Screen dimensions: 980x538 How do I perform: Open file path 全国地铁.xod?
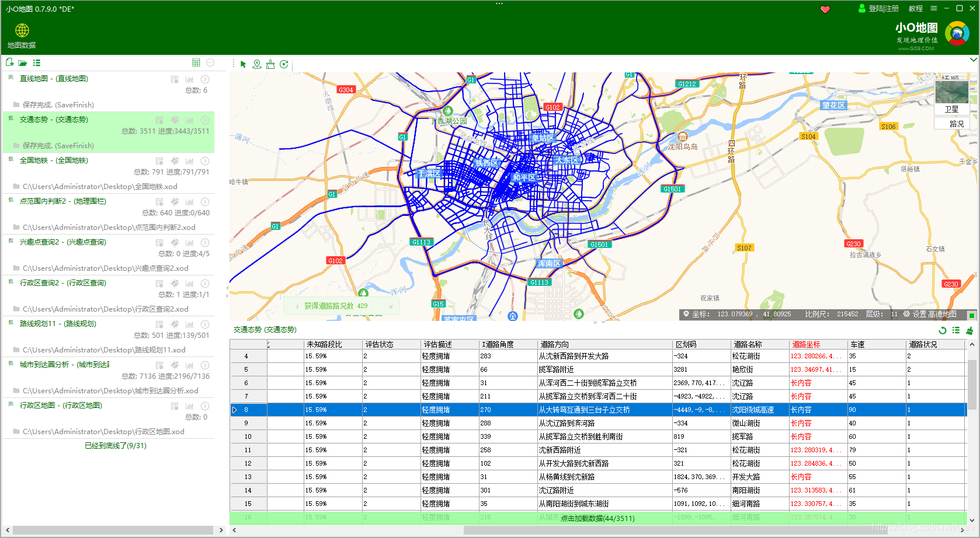[x=100, y=187]
